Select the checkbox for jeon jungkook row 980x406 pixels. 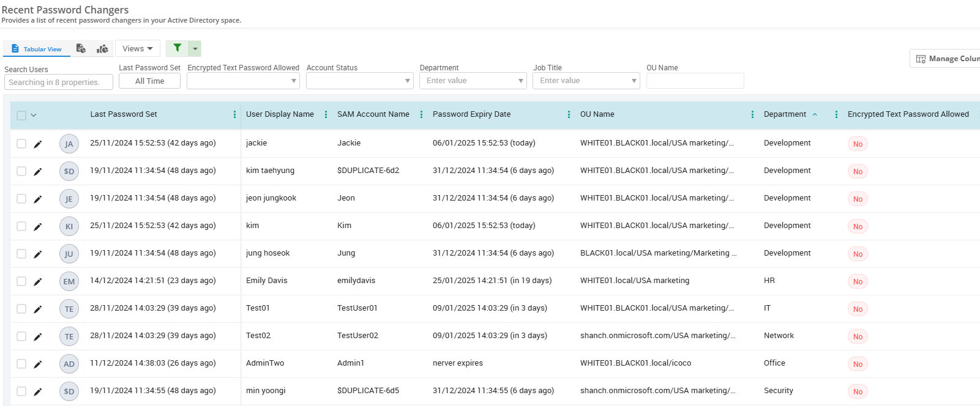[21, 199]
